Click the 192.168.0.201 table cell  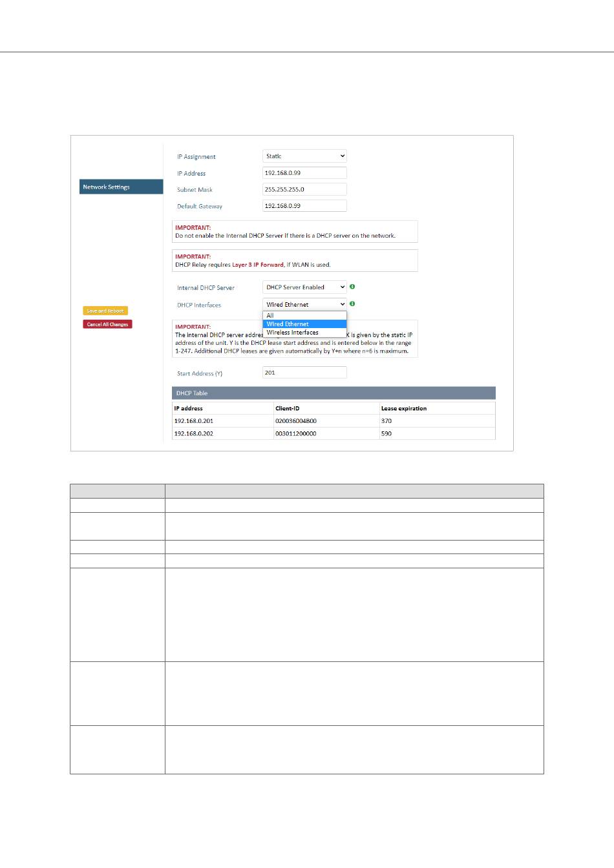point(223,421)
